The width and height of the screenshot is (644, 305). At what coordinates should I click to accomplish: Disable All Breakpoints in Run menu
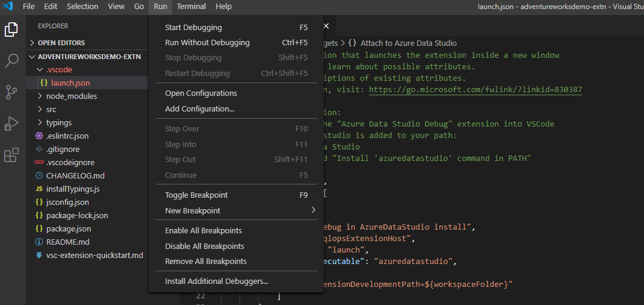(205, 246)
